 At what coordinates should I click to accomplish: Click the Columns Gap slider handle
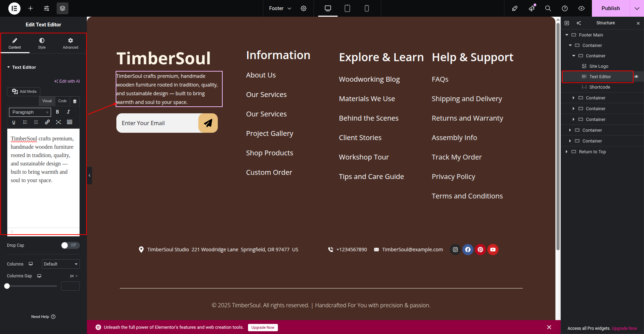click(7, 286)
